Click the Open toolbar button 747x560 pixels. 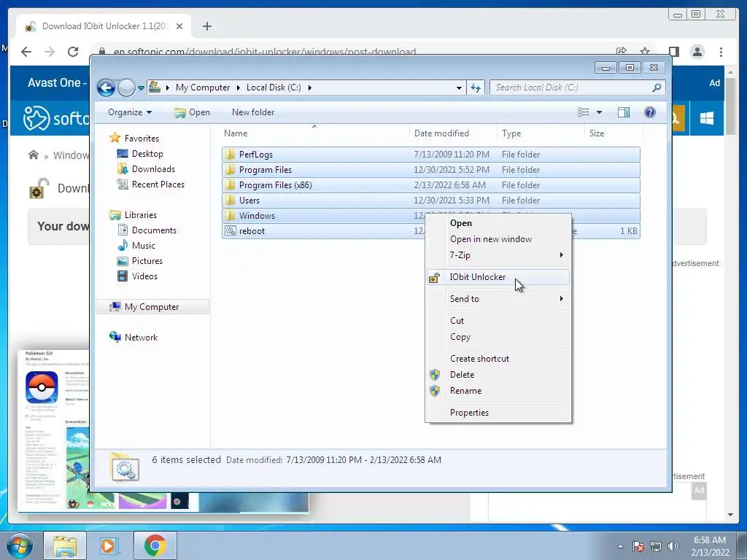pyautogui.click(x=193, y=112)
